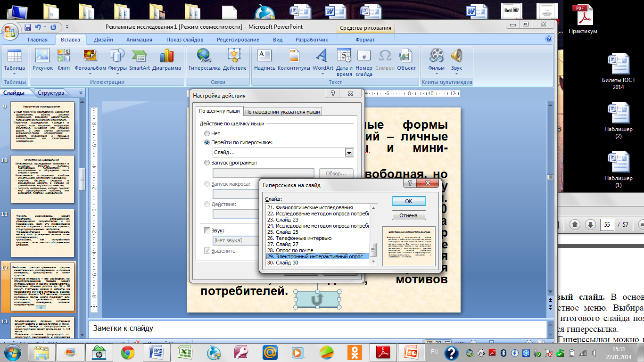
Task: Open the Дизайн ribbon tab
Action: coord(103,40)
